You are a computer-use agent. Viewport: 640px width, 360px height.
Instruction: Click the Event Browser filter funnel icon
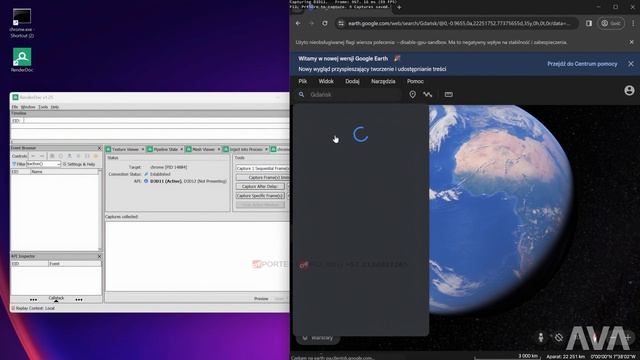(x=14, y=164)
